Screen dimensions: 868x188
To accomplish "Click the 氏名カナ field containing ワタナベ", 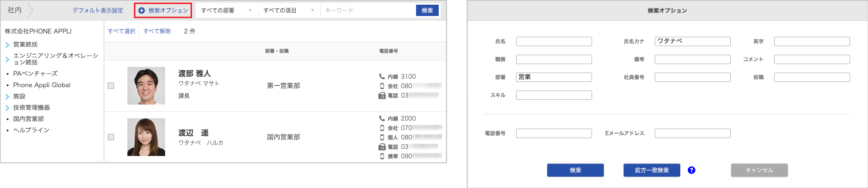I will click(693, 41).
